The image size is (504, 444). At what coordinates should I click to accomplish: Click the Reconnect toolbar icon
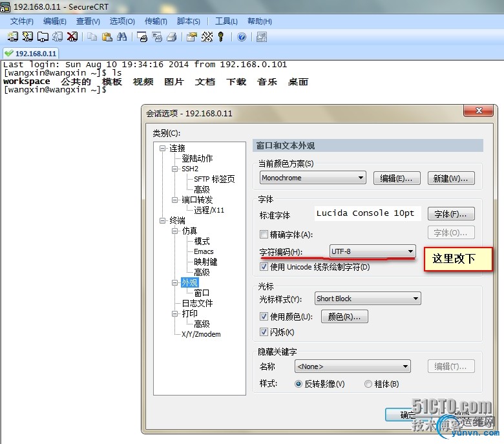pos(58,37)
